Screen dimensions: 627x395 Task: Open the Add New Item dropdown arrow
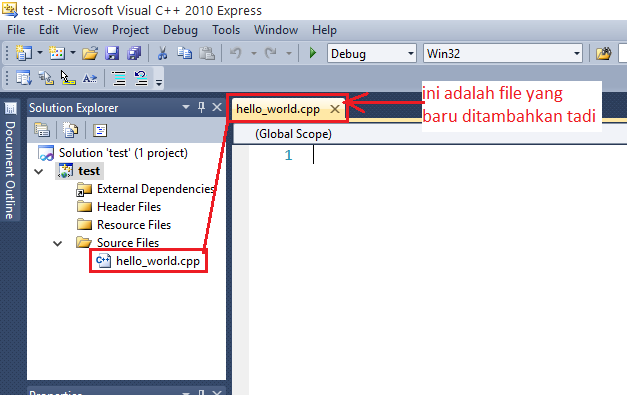73,53
